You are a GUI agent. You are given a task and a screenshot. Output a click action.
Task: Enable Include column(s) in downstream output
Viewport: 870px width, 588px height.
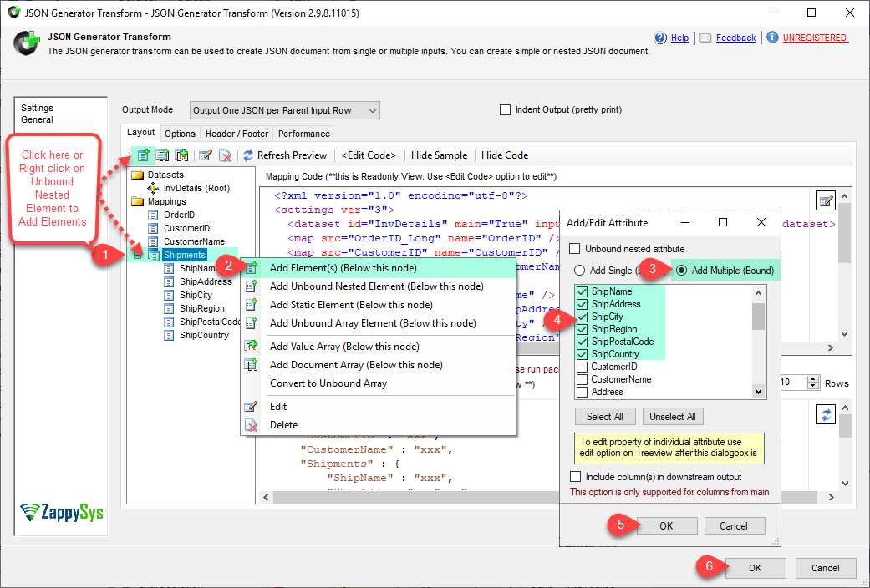tap(575, 477)
